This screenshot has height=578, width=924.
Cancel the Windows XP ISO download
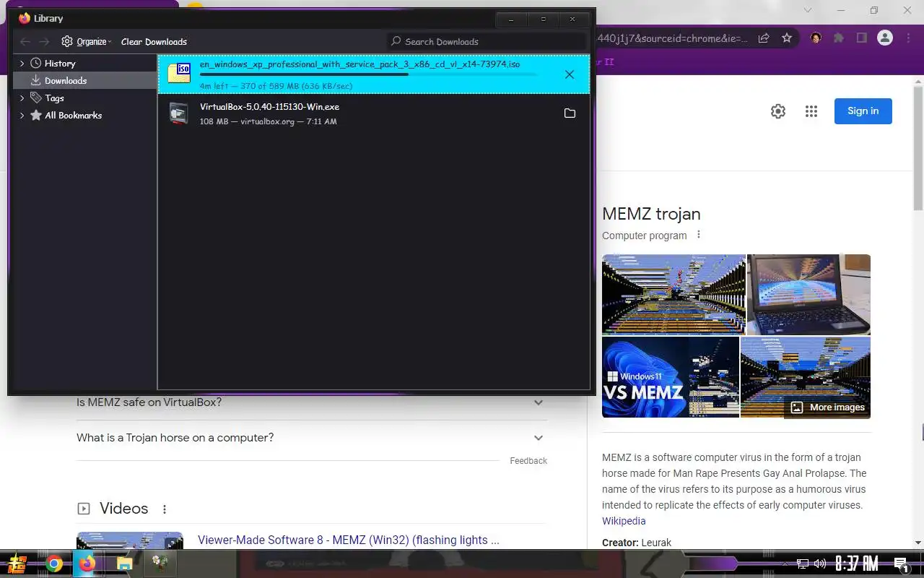tap(570, 74)
